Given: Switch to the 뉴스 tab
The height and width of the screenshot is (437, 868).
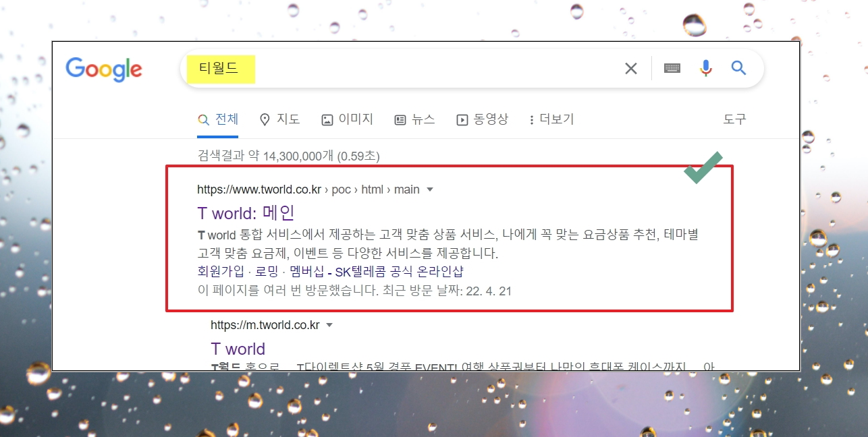Looking at the screenshot, I should click(x=414, y=119).
